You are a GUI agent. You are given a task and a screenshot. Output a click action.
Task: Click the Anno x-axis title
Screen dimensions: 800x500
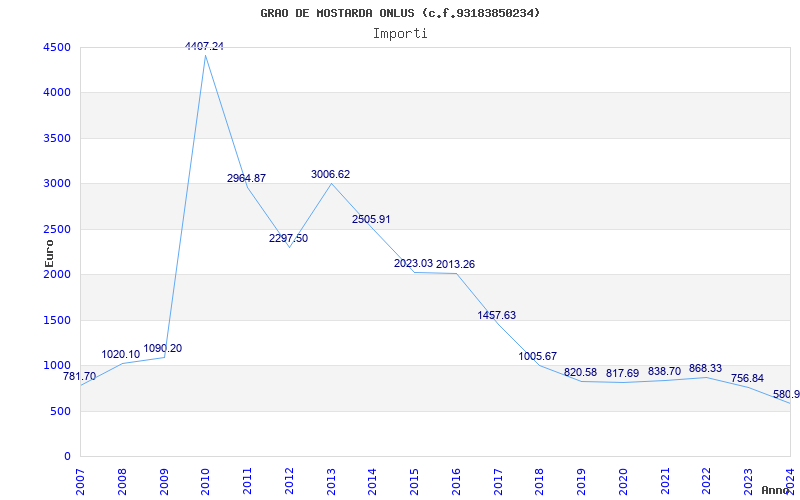(x=776, y=490)
